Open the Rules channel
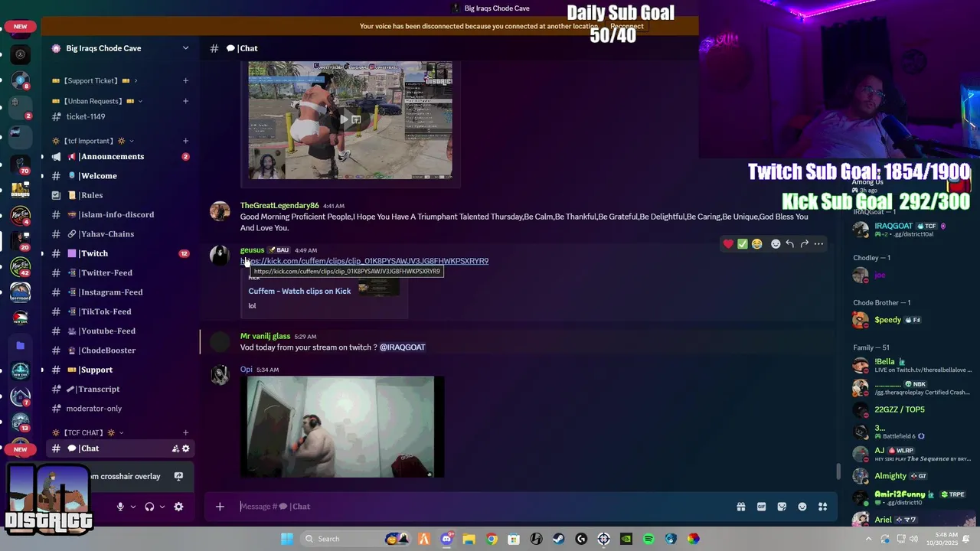 tap(120, 195)
